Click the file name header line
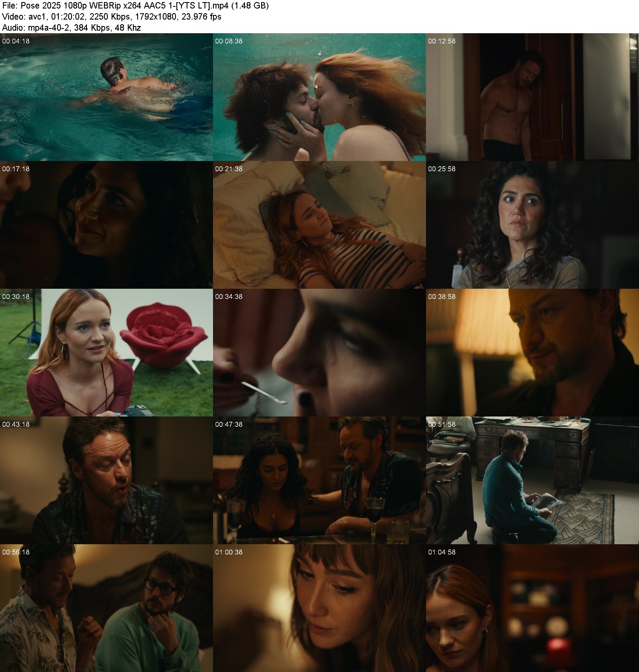The image size is (639, 672). point(135,6)
